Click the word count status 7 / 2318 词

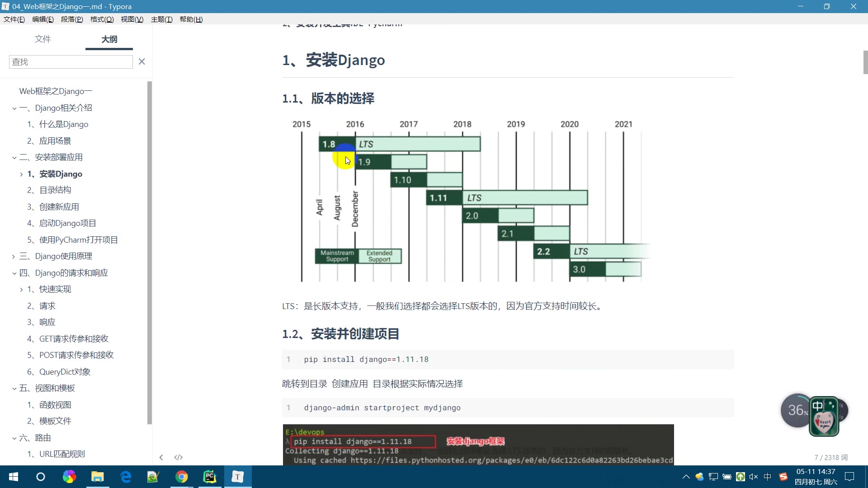tap(830, 458)
